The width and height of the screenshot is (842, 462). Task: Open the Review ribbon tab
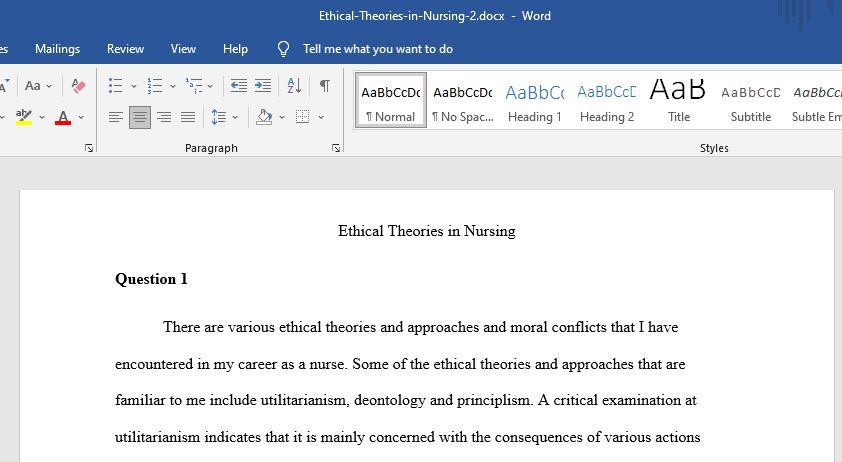(x=125, y=49)
